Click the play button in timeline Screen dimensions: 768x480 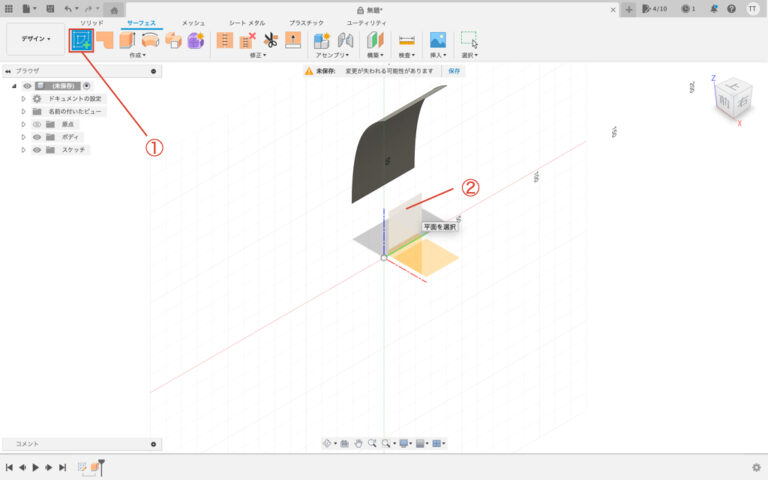coord(35,467)
